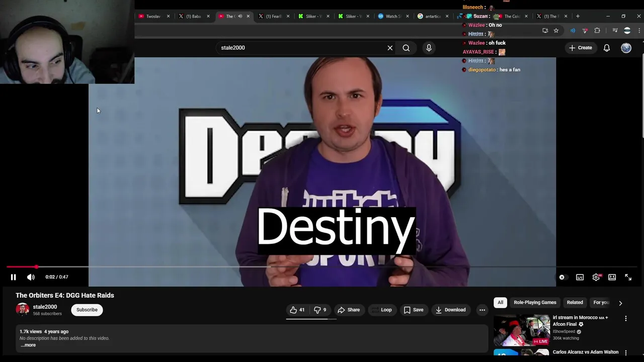The image size is (644, 362).
Task: Click the red playhead on the progress bar
Action: click(x=36, y=267)
